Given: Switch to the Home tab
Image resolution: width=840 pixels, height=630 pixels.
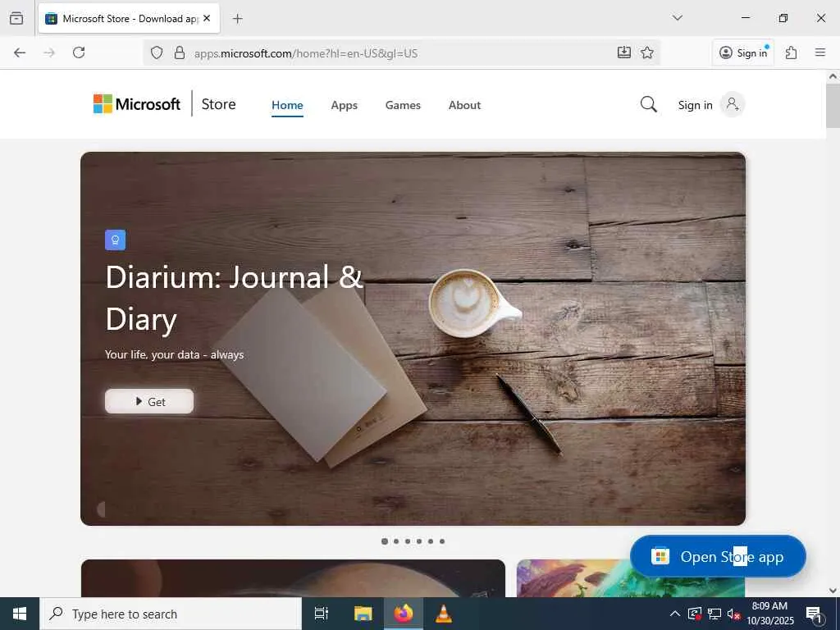Looking at the screenshot, I should (x=287, y=105).
